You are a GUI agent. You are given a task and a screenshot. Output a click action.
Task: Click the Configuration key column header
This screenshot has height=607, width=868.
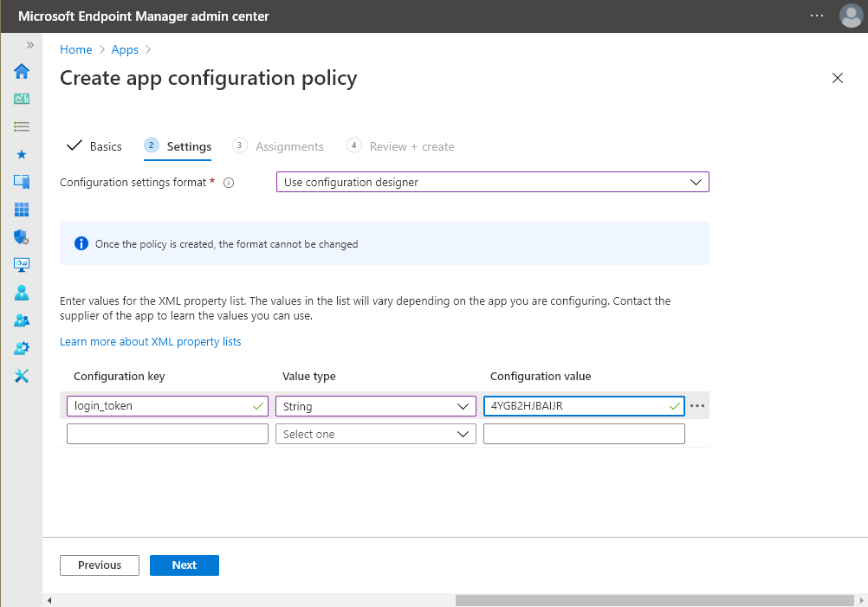(x=119, y=377)
